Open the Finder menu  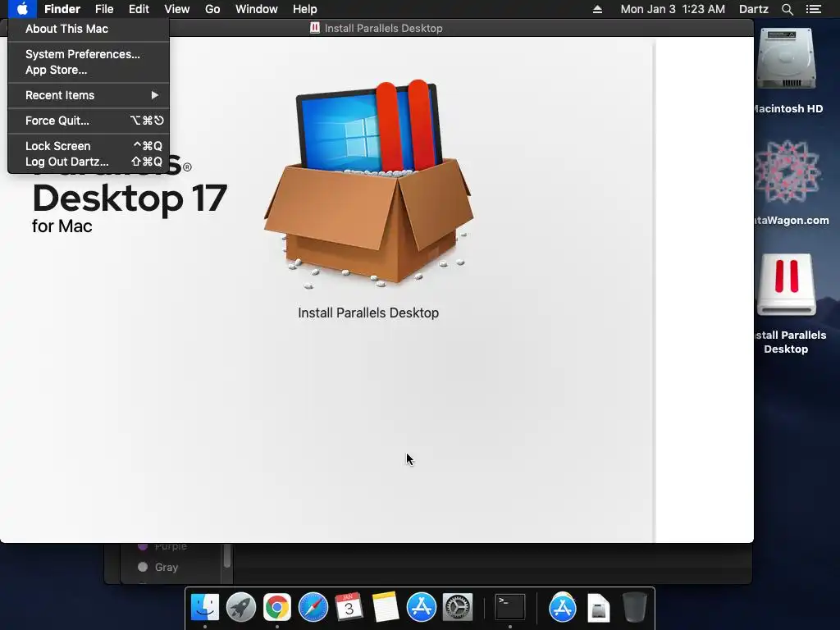[62, 9]
